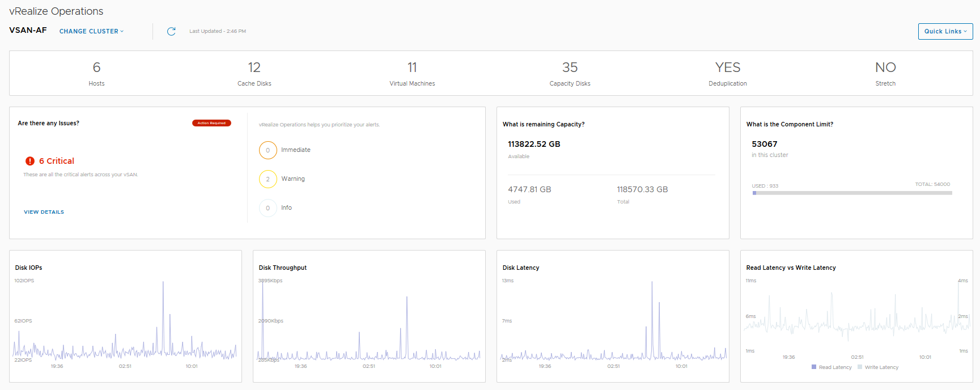Click the Action Required badge
The image size is (980, 390).
211,123
